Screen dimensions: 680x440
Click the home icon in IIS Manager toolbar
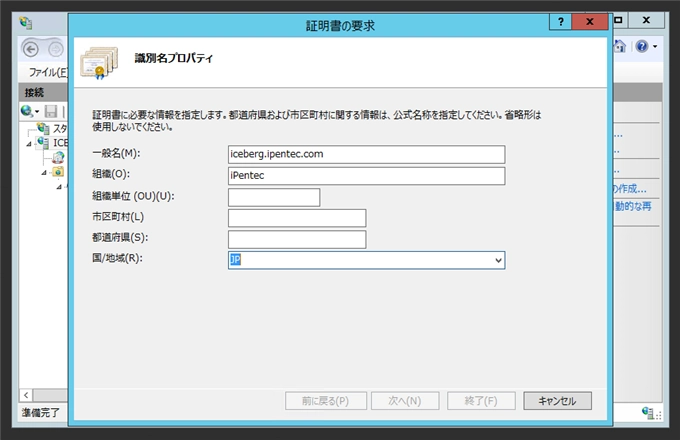pyautogui.click(x=620, y=46)
